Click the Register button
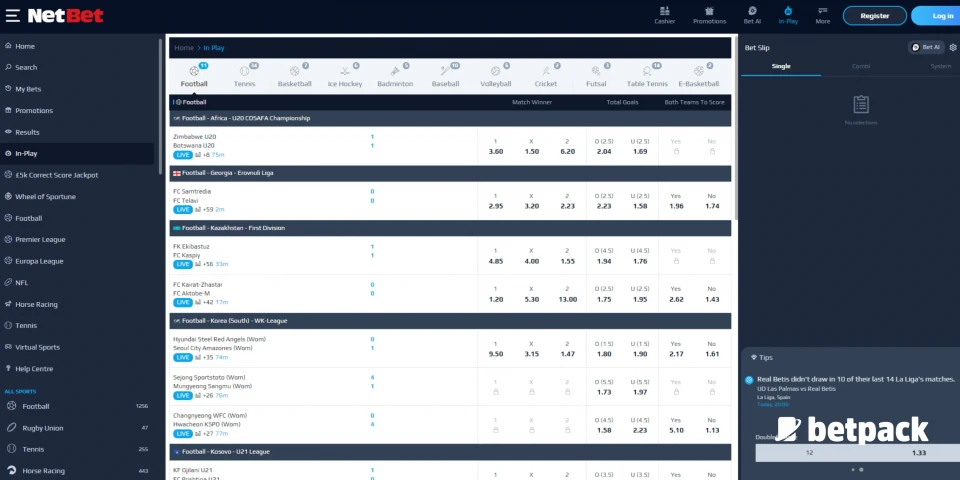The width and height of the screenshot is (960, 480). pos(874,16)
